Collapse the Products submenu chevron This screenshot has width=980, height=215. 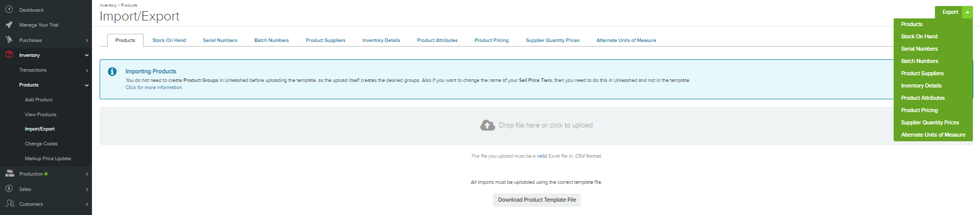[87, 85]
